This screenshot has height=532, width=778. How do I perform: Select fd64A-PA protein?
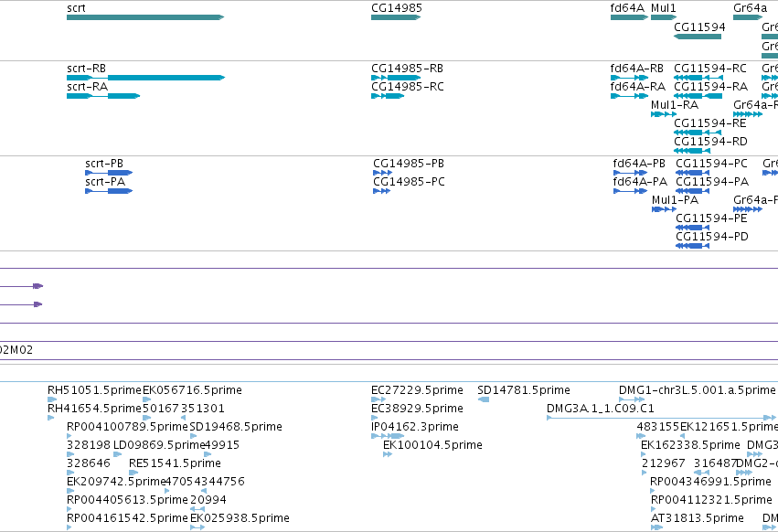[630, 191]
